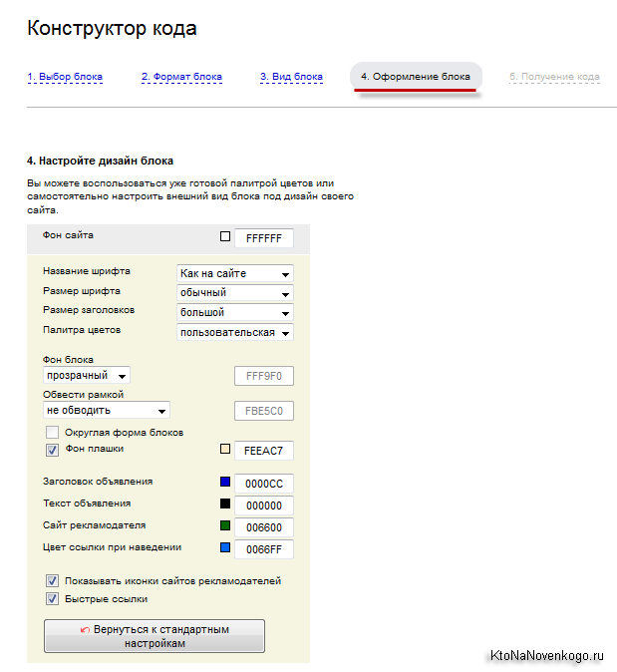Pick the Заголовок объявления blue swatch
Image resolution: width=617 pixels, height=672 pixels.
225,482
